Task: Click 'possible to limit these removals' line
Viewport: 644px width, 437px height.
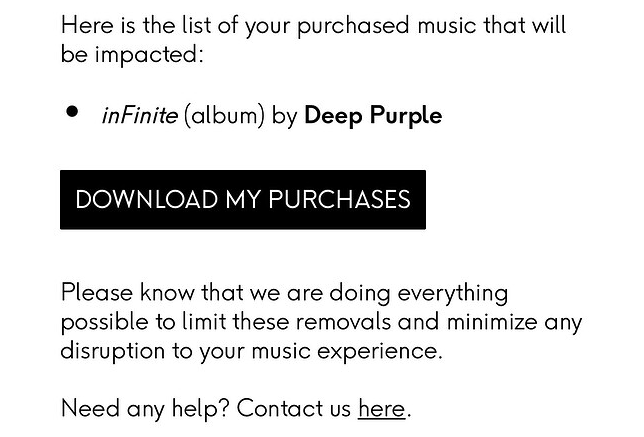Action: tap(321, 322)
